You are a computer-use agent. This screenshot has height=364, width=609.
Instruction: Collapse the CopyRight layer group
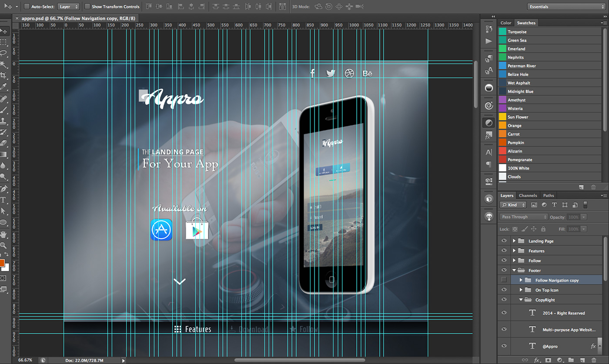pyautogui.click(x=521, y=300)
